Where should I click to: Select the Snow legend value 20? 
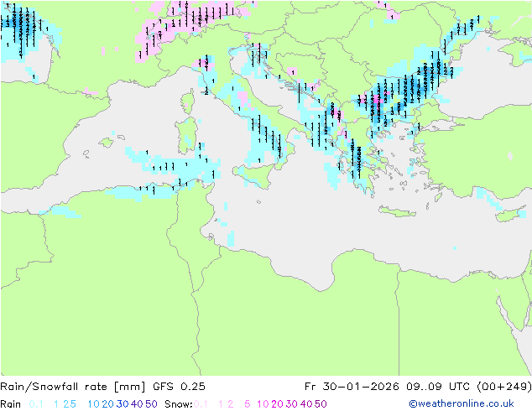pyautogui.click(x=278, y=404)
